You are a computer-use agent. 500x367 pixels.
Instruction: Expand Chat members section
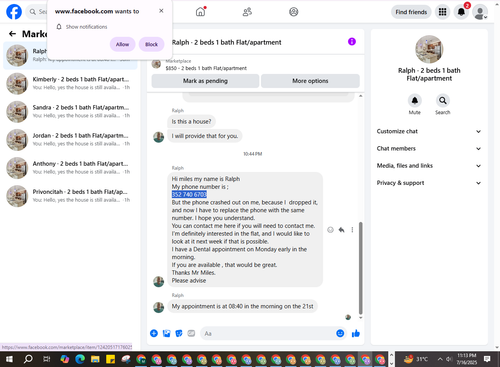429,148
